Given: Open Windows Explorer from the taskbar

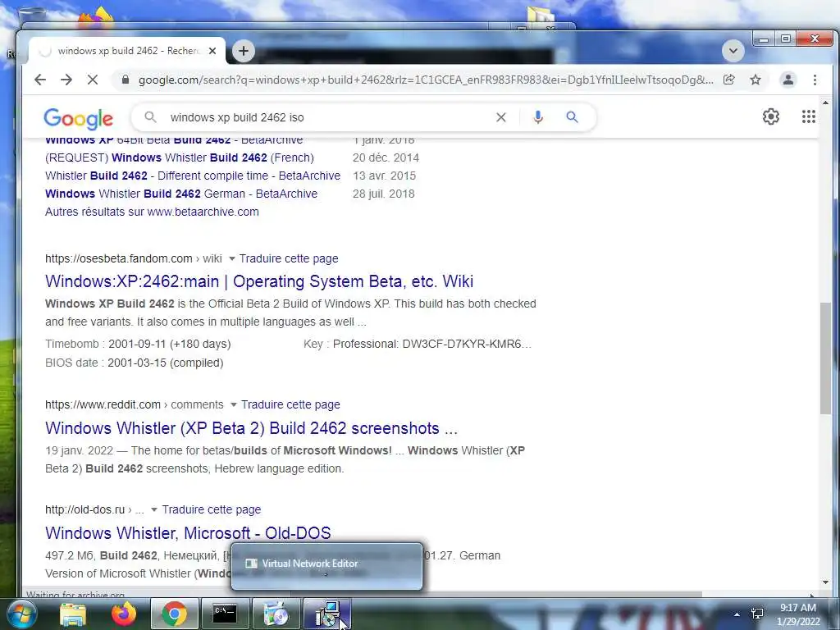Looking at the screenshot, I should coord(73,614).
